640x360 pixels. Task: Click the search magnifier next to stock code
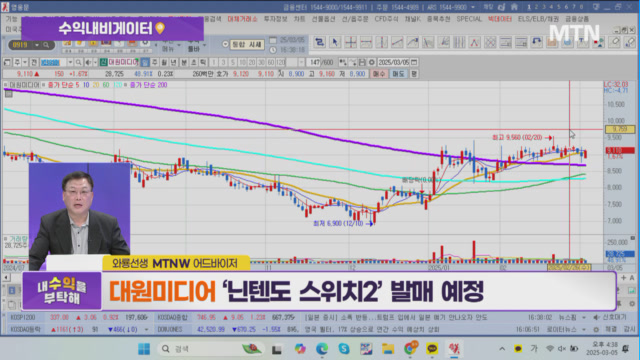[x=78, y=62]
